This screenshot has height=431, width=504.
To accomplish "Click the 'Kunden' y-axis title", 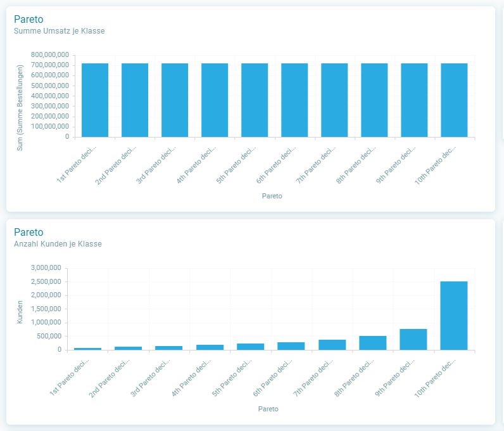I will [x=20, y=312].
